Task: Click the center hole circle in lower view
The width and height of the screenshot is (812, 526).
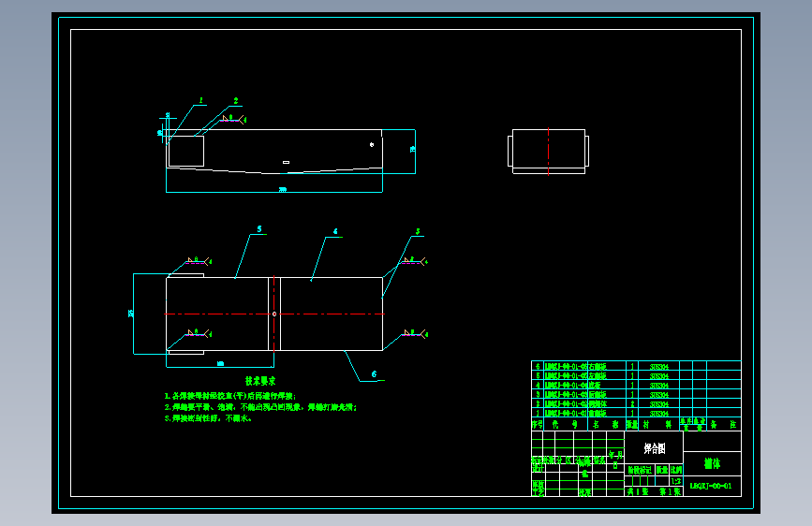Action: [274, 314]
